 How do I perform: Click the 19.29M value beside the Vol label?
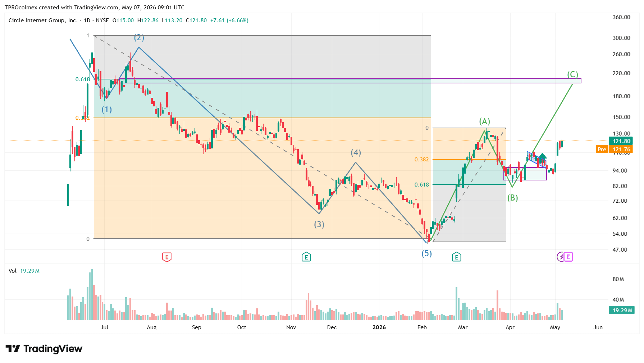[30, 271]
